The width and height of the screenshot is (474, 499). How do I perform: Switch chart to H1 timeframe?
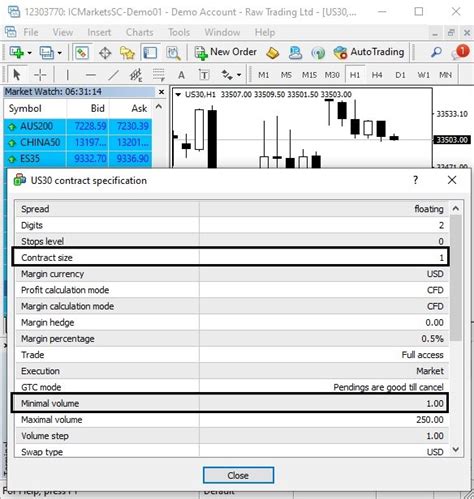(355, 75)
